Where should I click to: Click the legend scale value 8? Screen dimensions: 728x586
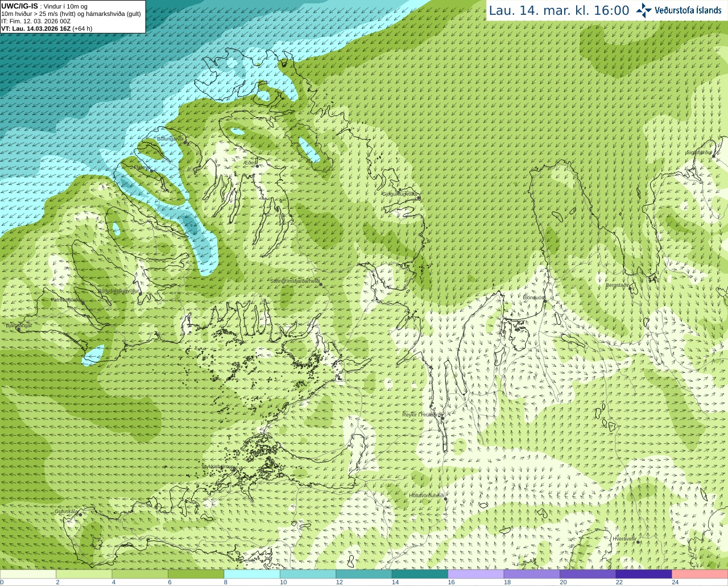(x=226, y=582)
